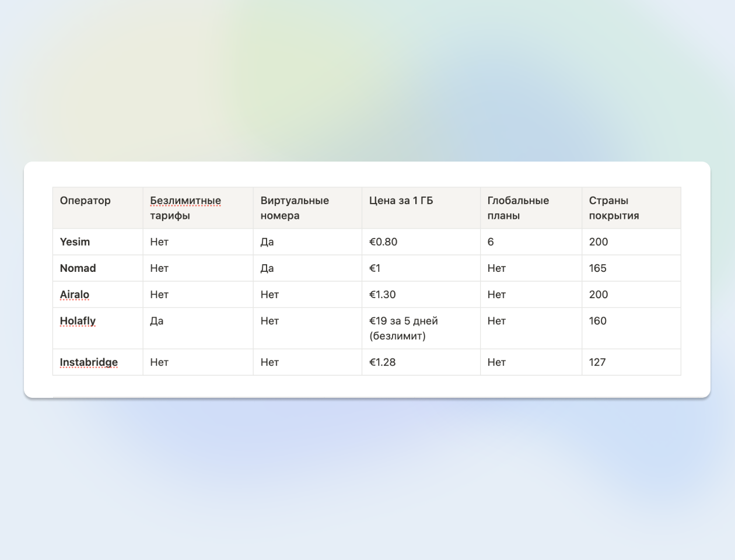Click the Instabridge operator name
The height and width of the screenshot is (560, 735).
pyautogui.click(x=89, y=362)
